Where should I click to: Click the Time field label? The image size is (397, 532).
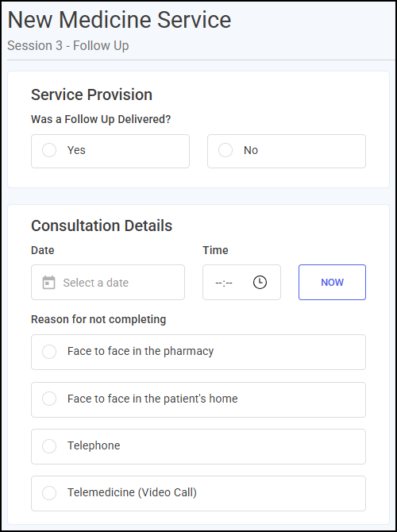215,250
